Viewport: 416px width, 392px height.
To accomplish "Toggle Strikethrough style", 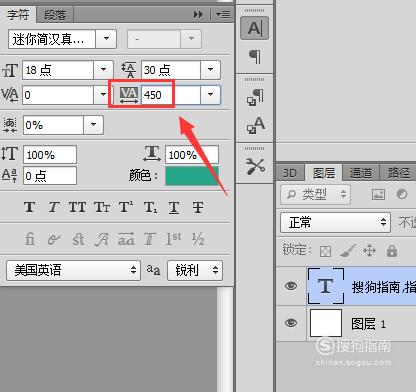I will 198,207.
